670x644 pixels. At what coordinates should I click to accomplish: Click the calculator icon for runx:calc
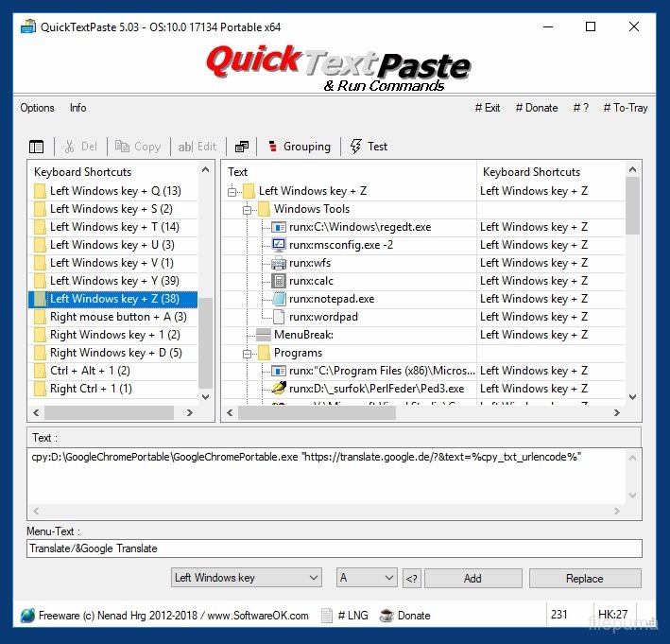(x=279, y=281)
